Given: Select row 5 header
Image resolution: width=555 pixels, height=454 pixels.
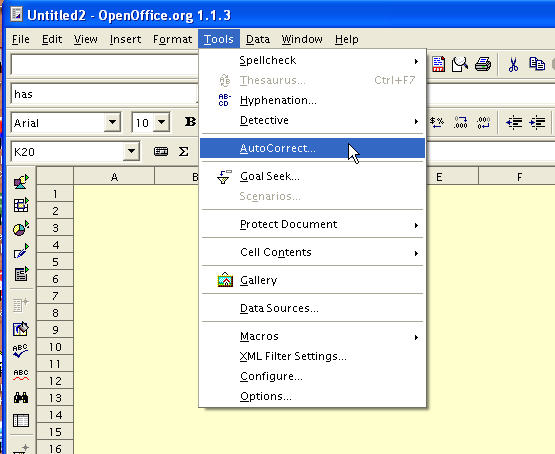Looking at the screenshot, I should point(55,262).
